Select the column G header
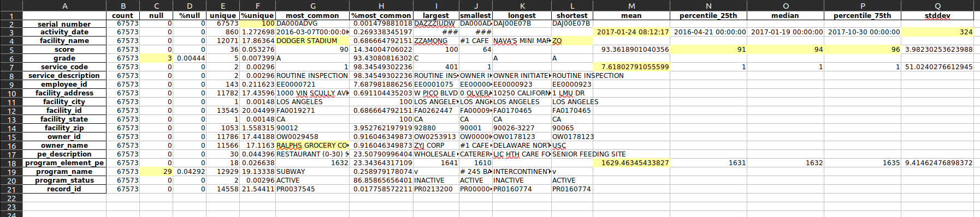Screen dimensions: 980x217 (312, 5)
